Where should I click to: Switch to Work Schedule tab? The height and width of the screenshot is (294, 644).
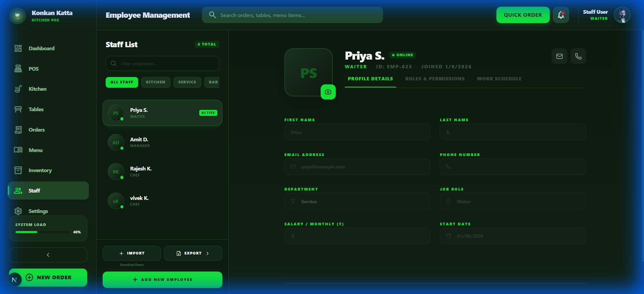click(x=499, y=79)
